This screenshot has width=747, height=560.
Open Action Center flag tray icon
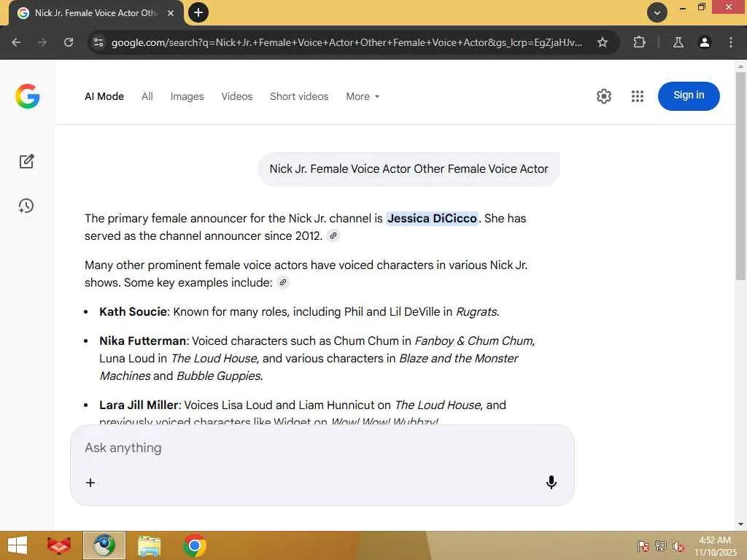coord(643,545)
